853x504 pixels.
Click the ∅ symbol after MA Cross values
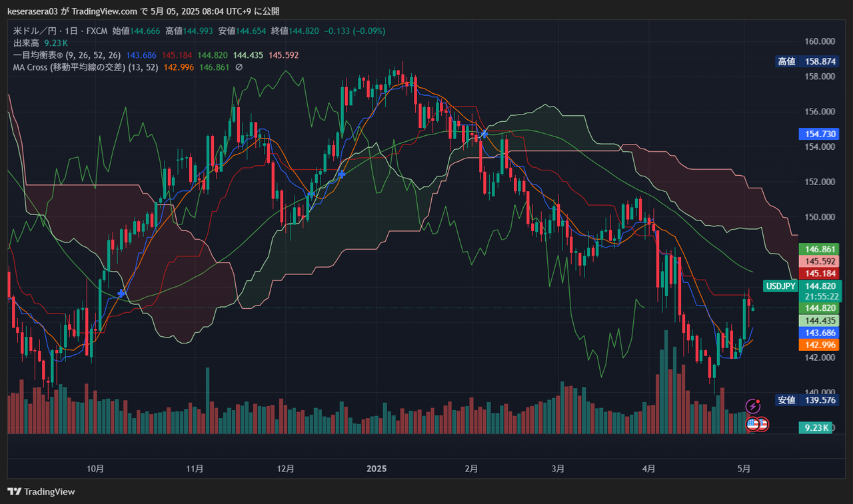(x=239, y=67)
